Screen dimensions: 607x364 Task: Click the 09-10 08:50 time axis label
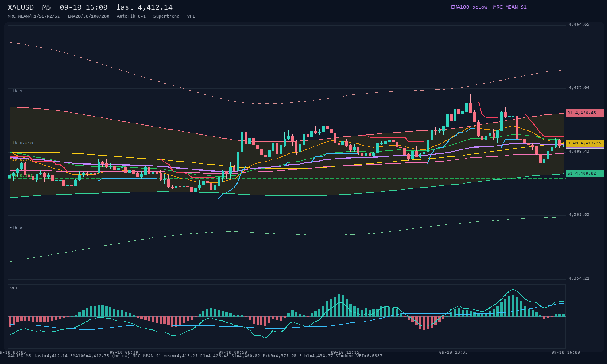point(233,352)
